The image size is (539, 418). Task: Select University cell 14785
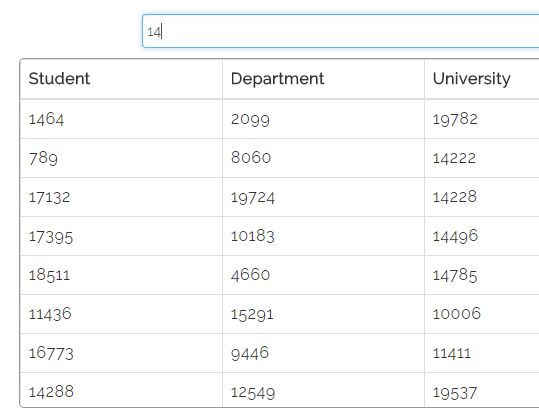point(482,275)
